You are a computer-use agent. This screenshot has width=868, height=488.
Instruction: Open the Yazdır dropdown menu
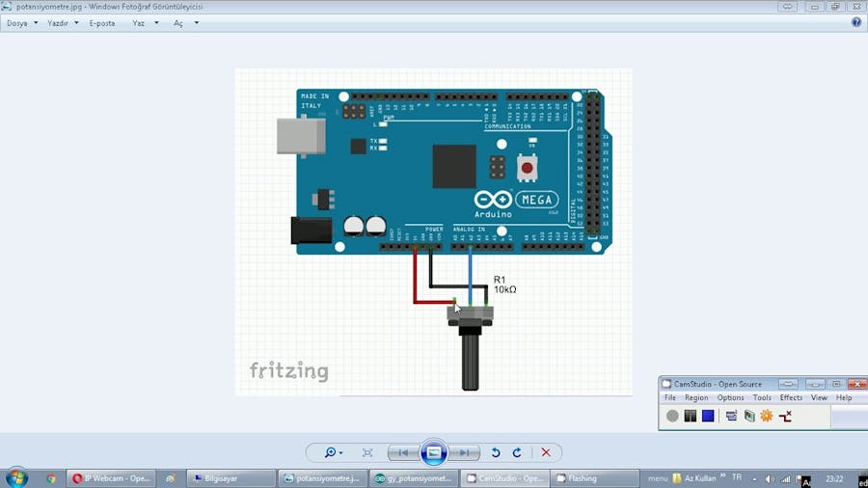tap(63, 23)
